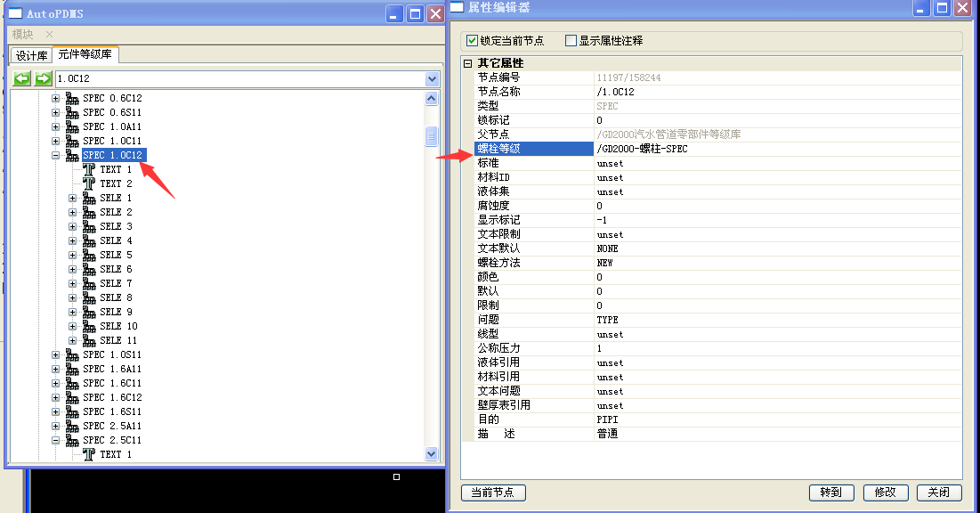The width and height of the screenshot is (980, 513).
Task: Click the /GD2000-螺柱-SPEC value
Action: (x=642, y=149)
